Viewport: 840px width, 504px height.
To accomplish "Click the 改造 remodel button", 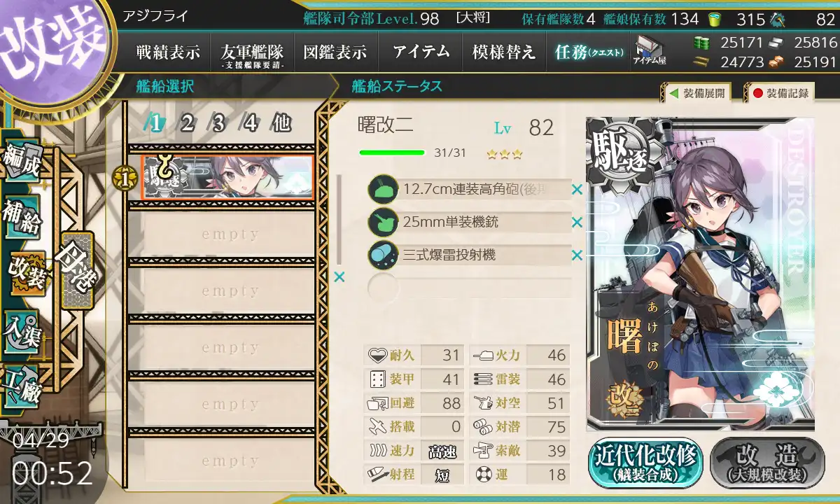I will 769,463.
